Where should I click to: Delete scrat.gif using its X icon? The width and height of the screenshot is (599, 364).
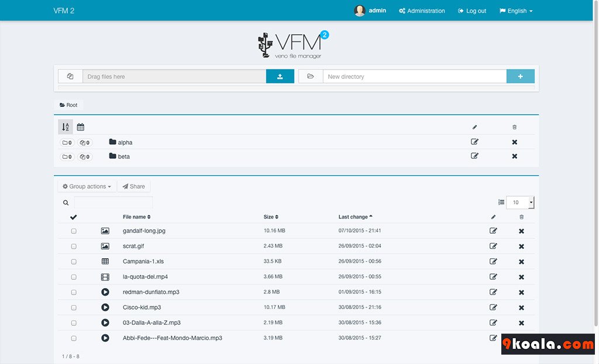[x=521, y=247]
